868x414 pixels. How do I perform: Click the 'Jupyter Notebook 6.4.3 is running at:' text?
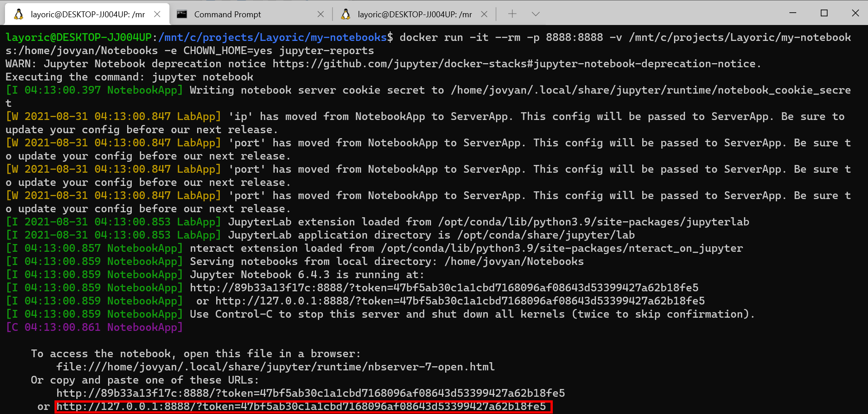(307, 274)
